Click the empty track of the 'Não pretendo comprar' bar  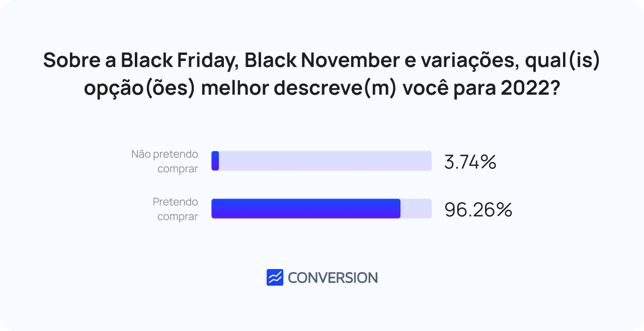(x=325, y=161)
